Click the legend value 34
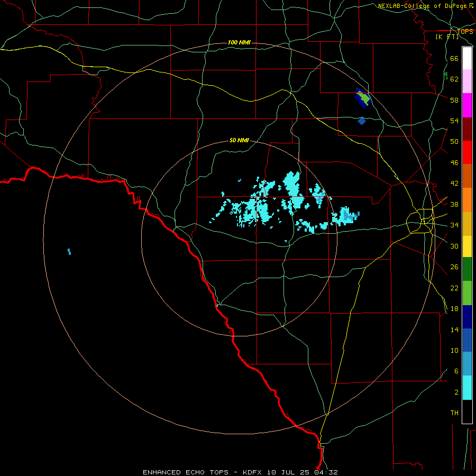 click(x=454, y=225)
